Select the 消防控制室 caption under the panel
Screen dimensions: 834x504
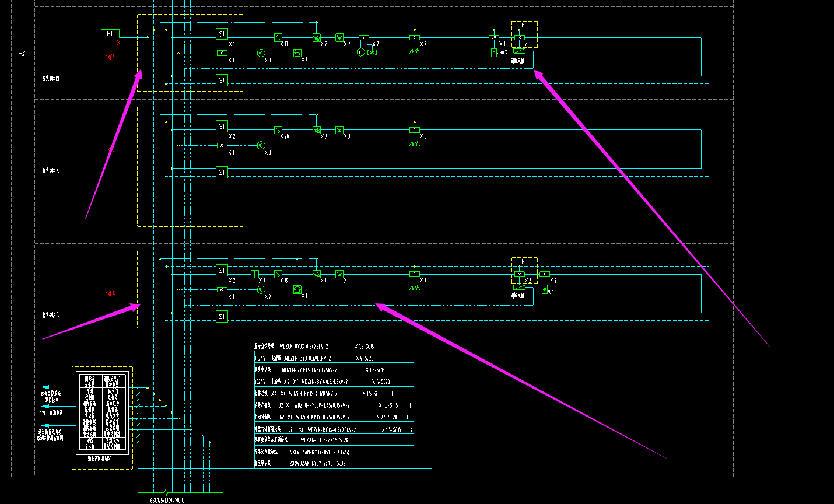click(x=99, y=459)
